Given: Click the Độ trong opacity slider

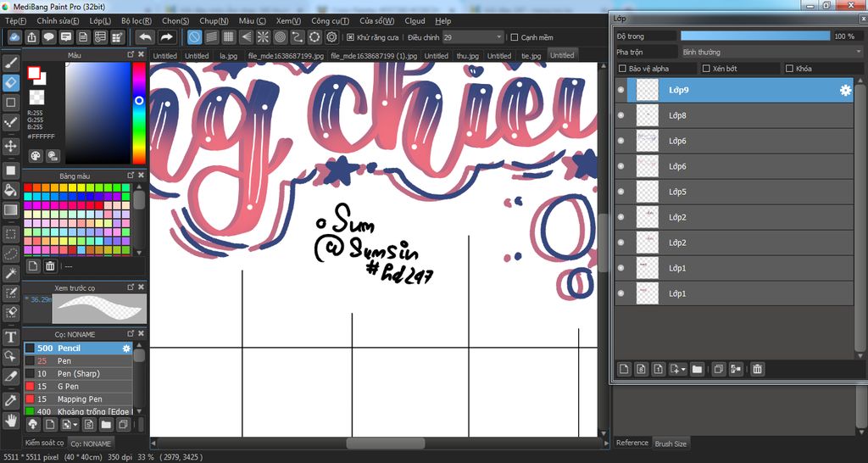Looking at the screenshot, I should [x=755, y=36].
